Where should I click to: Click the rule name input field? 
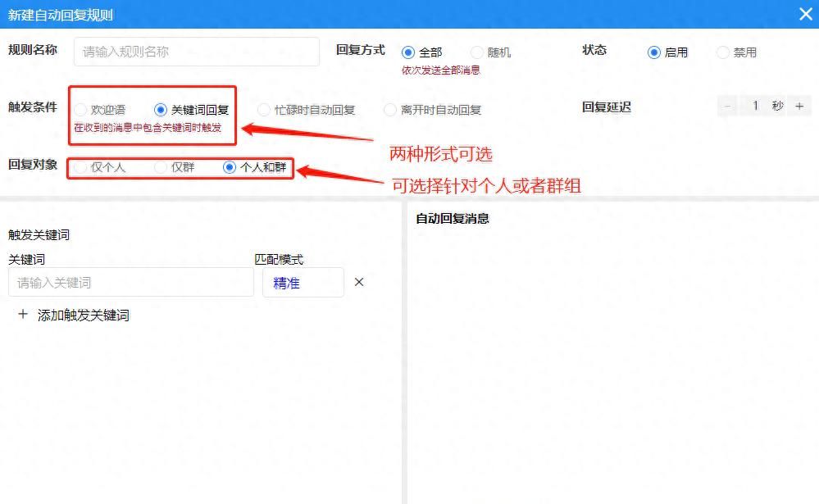point(196,51)
